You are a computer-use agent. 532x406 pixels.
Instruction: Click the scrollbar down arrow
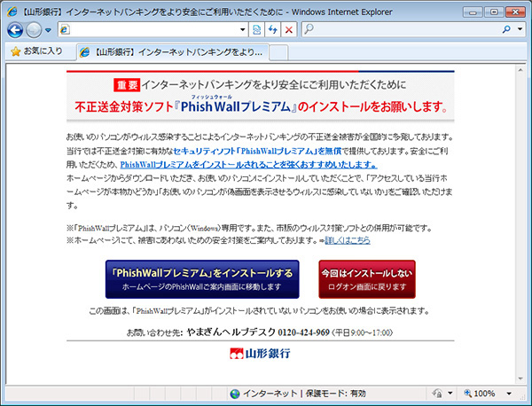tap(520, 379)
